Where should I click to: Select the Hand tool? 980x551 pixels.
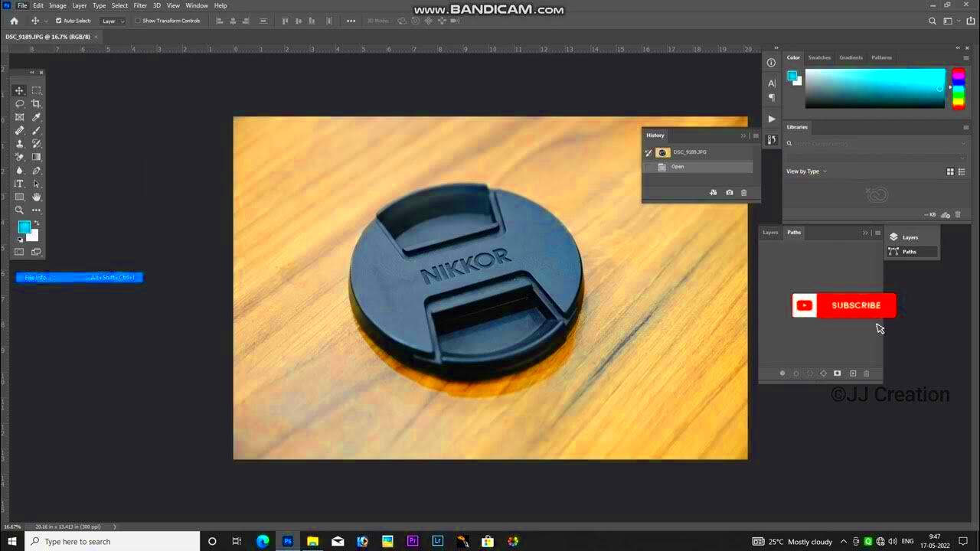tap(36, 197)
